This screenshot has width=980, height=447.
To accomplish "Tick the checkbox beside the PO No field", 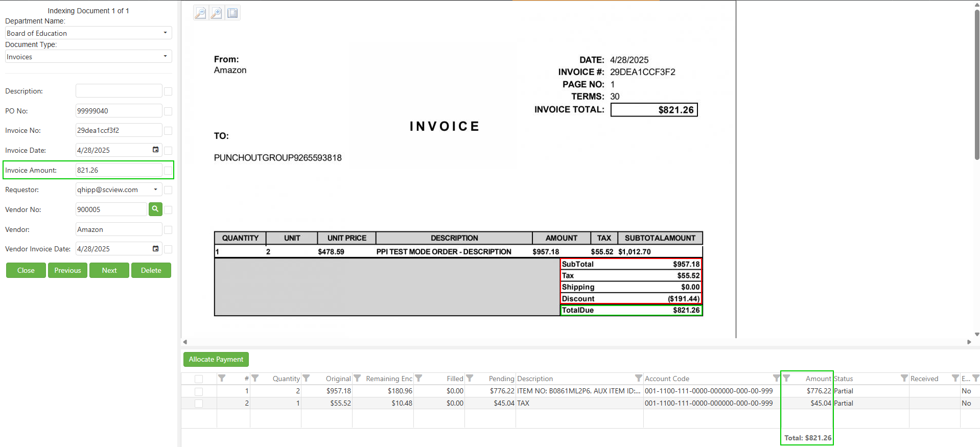I will click(168, 111).
